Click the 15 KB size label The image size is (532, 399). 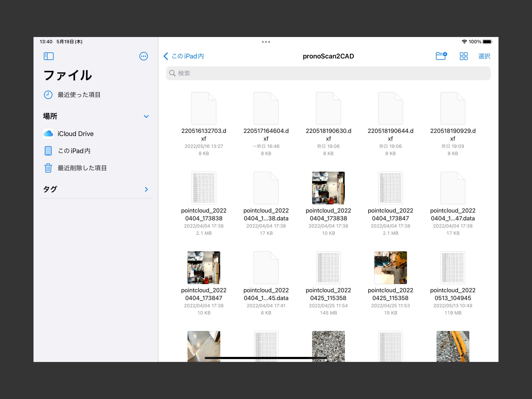pyautogui.click(x=390, y=313)
